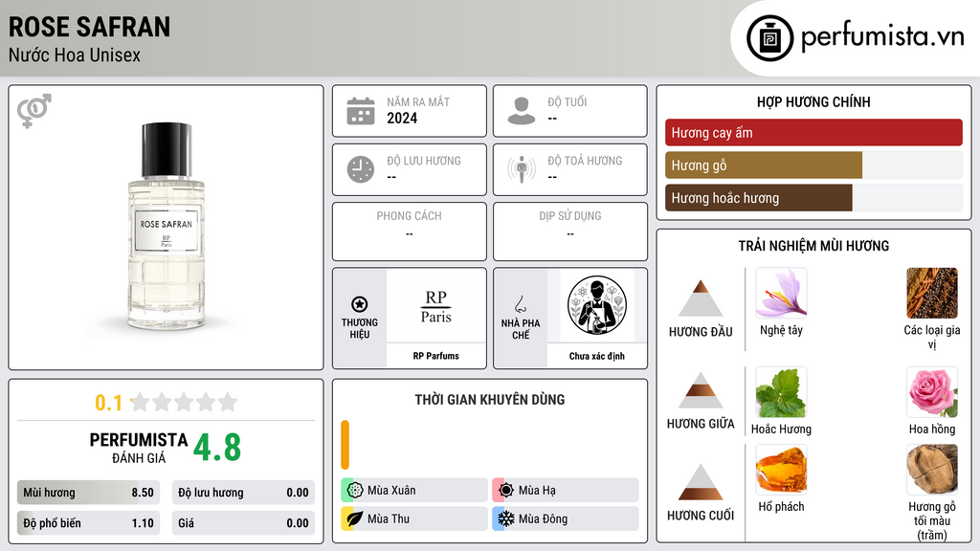Image resolution: width=980 pixels, height=551 pixels.
Task: Click the Thời gian khuyên dùng heading
Action: coord(490,400)
